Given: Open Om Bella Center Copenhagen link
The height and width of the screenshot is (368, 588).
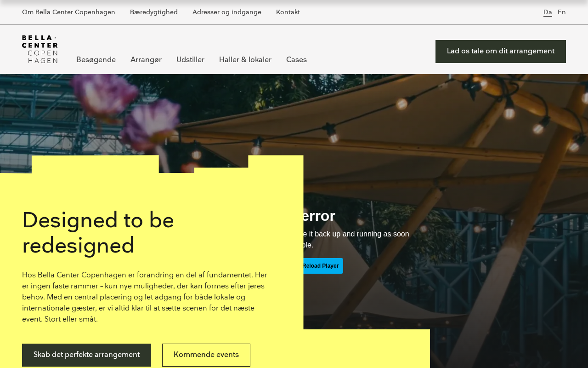Looking at the screenshot, I should point(68,12).
